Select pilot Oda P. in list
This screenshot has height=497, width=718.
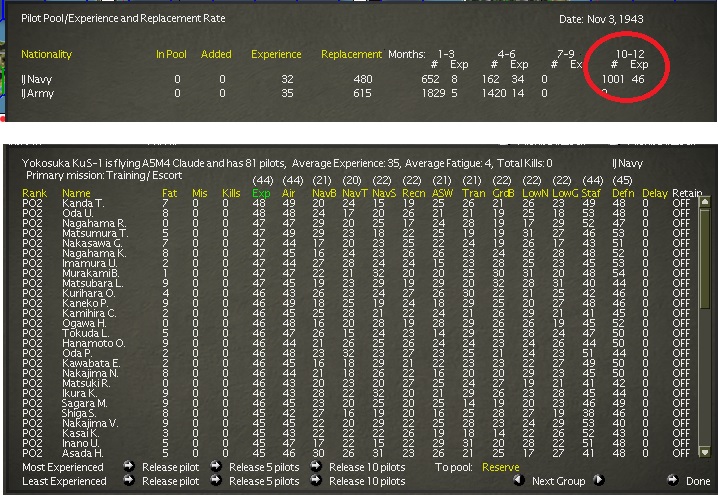click(77, 354)
